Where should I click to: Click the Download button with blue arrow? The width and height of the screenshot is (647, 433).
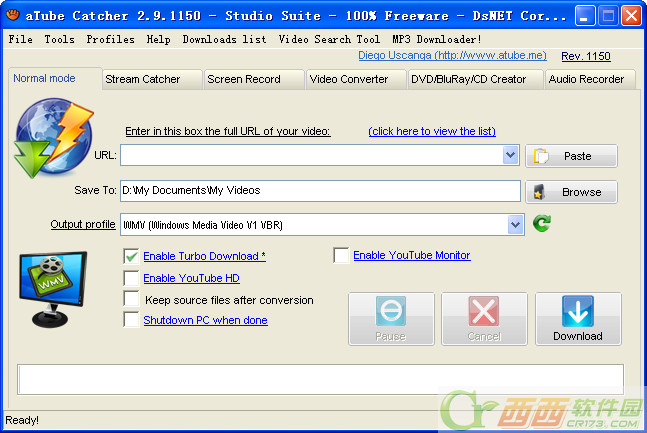click(x=578, y=319)
